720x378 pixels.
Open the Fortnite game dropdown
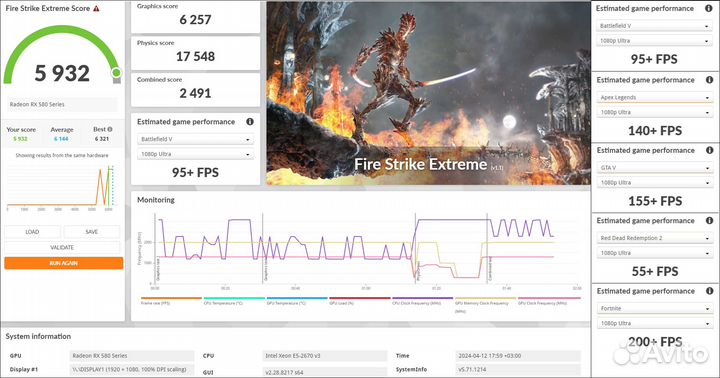coord(655,308)
